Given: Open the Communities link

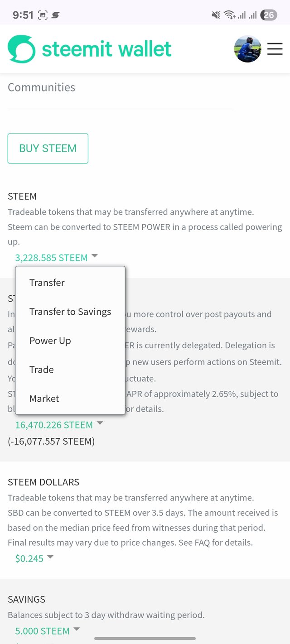Looking at the screenshot, I should point(42,87).
